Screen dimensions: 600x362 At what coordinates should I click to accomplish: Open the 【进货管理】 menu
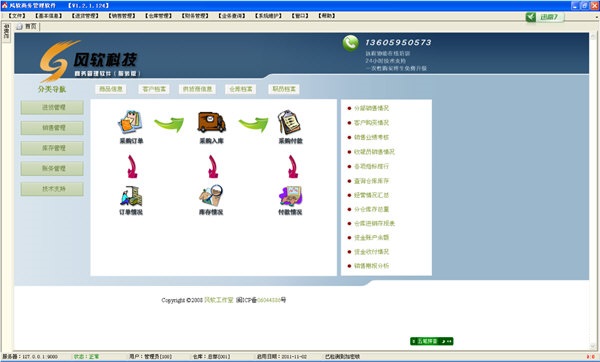(x=85, y=16)
